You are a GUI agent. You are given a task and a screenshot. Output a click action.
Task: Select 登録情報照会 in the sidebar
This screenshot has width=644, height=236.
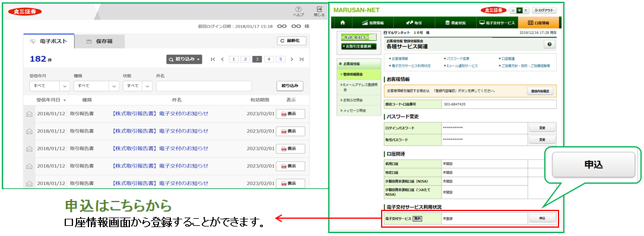pyautogui.click(x=359, y=74)
